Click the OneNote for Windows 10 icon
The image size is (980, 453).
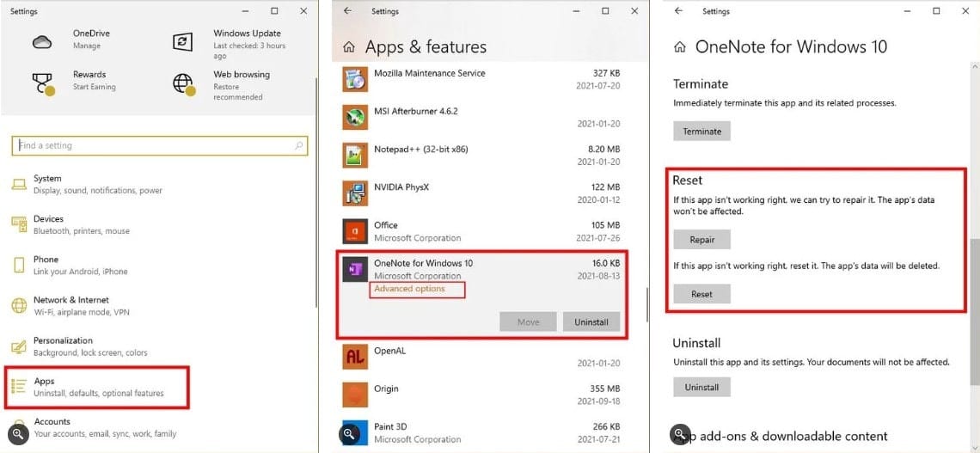354,269
